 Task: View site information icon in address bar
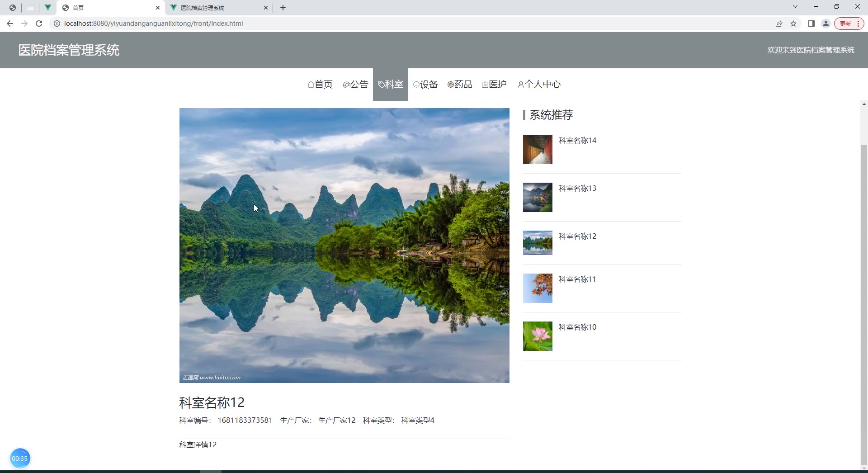(x=57, y=24)
